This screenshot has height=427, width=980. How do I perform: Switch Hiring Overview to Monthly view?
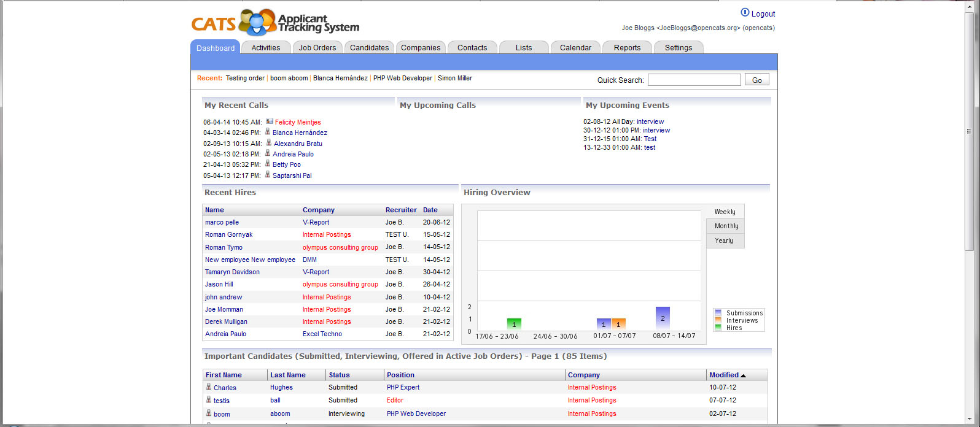(726, 226)
